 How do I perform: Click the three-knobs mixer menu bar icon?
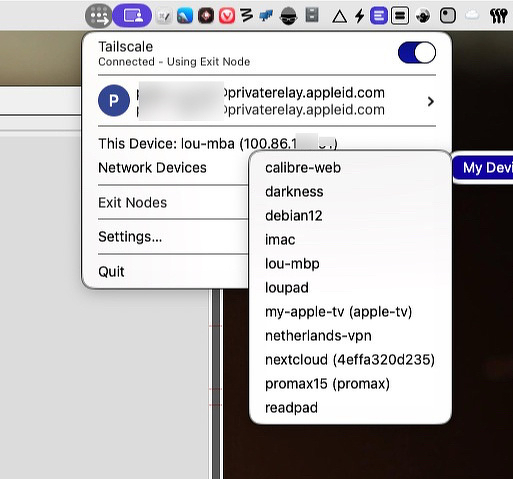pos(499,16)
